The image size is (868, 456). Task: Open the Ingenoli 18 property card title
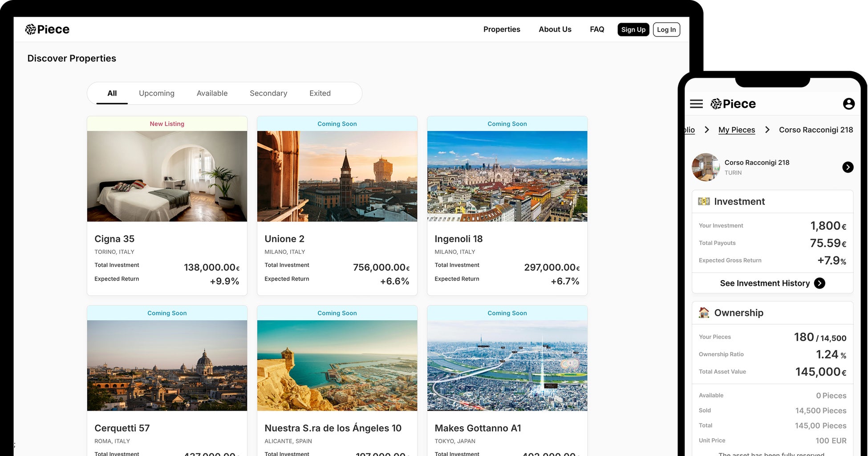coord(458,239)
